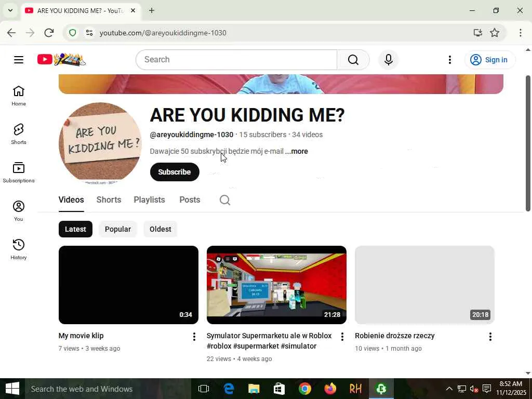
Task: Bookmark this page with star icon
Action: click(x=495, y=33)
